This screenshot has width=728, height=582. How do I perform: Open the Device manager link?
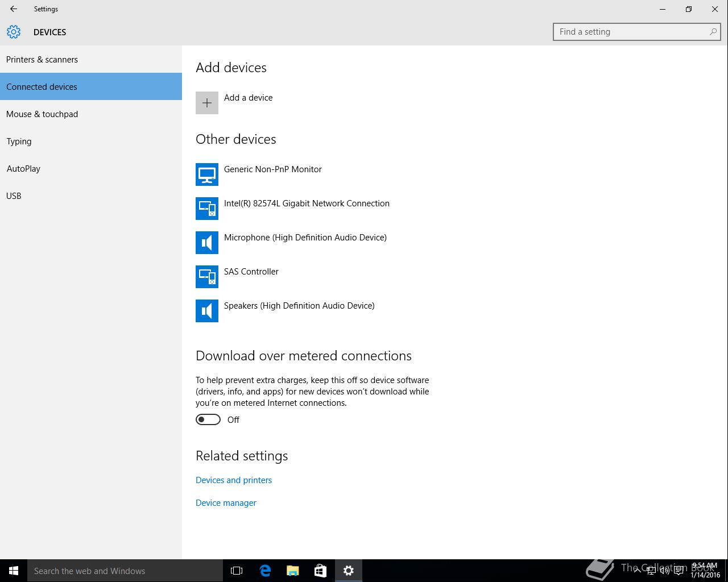click(x=226, y=503)
